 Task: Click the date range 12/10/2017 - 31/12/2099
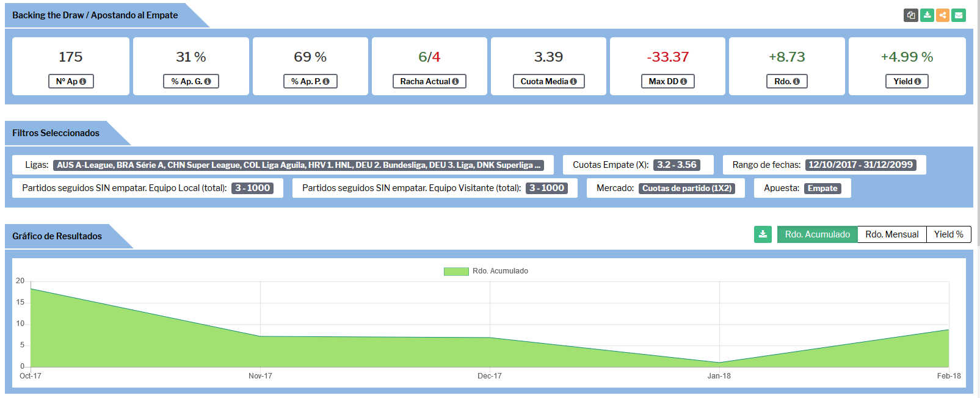point(860,165)
